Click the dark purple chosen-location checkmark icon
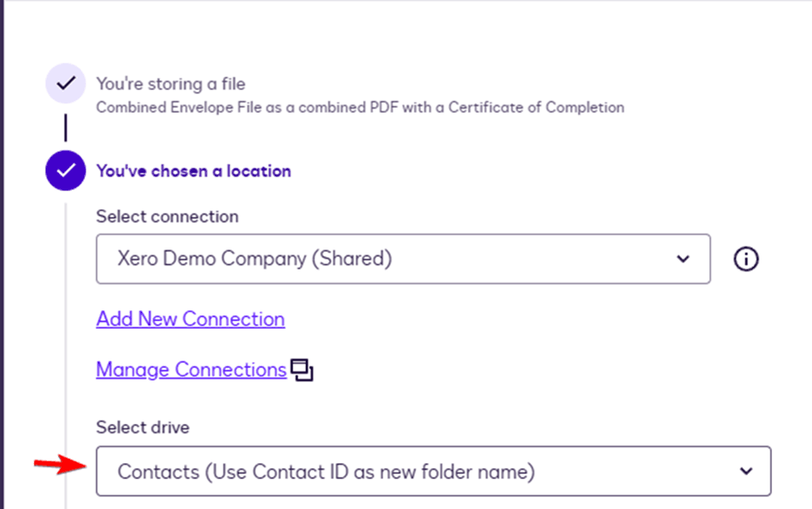The image size is (812, 509). point(65,171)
